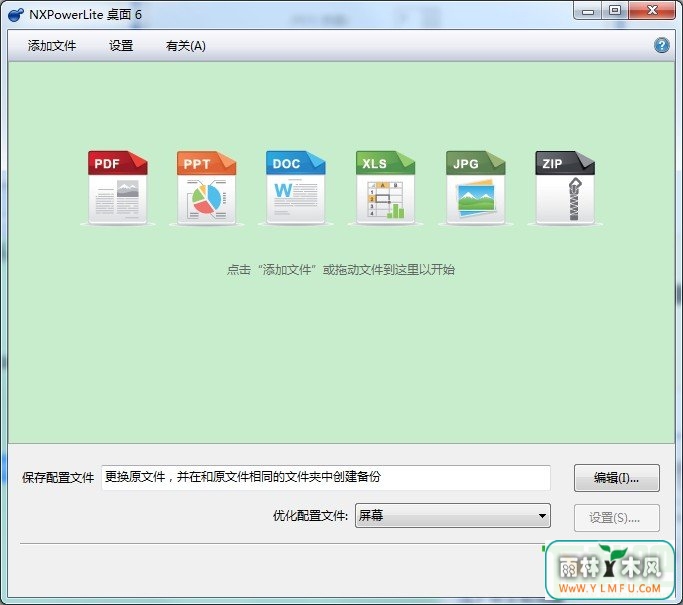Viewport: 683px width, 605px height.
Task: Click the 保存配置文件 label
Action: click(x=58, y=478)
